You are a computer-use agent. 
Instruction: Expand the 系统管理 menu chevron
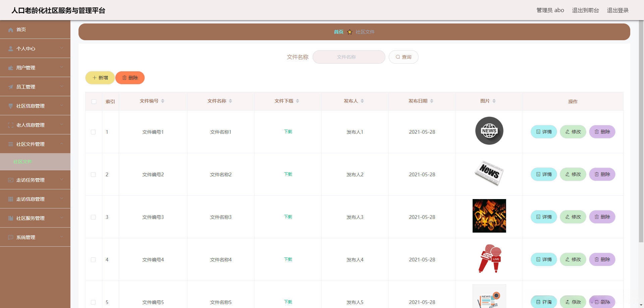tap(62, 237)
